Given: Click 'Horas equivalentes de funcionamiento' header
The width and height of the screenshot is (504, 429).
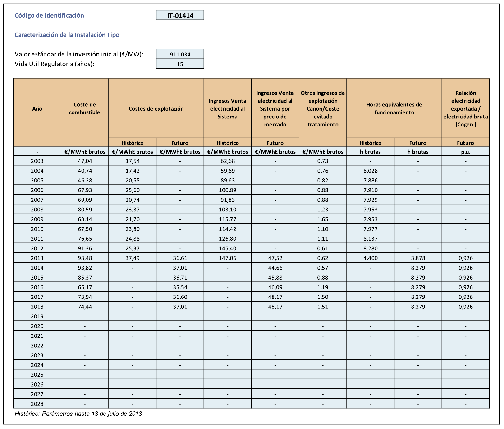Looking at the screenshot, I should (394, 108).
